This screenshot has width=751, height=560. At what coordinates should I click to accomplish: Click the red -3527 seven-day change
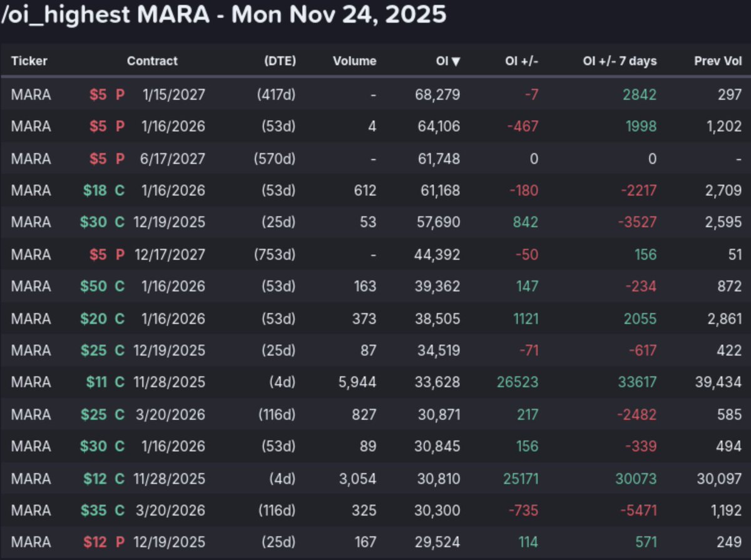click(x=638, y=222)
